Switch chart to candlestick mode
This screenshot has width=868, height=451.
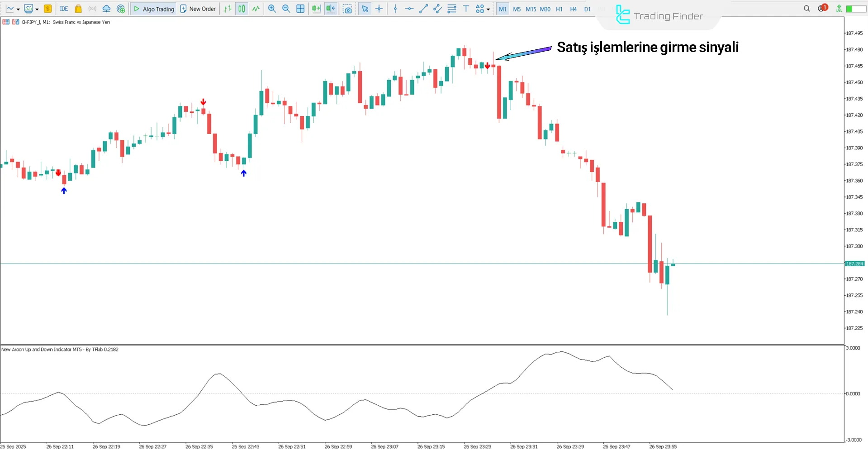coord(241,8)
